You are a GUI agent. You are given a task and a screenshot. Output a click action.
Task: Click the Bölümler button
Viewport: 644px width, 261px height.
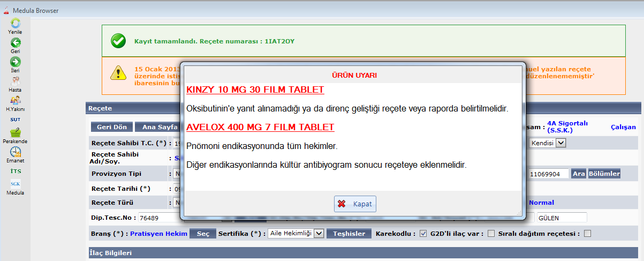(x=604, y=174)
